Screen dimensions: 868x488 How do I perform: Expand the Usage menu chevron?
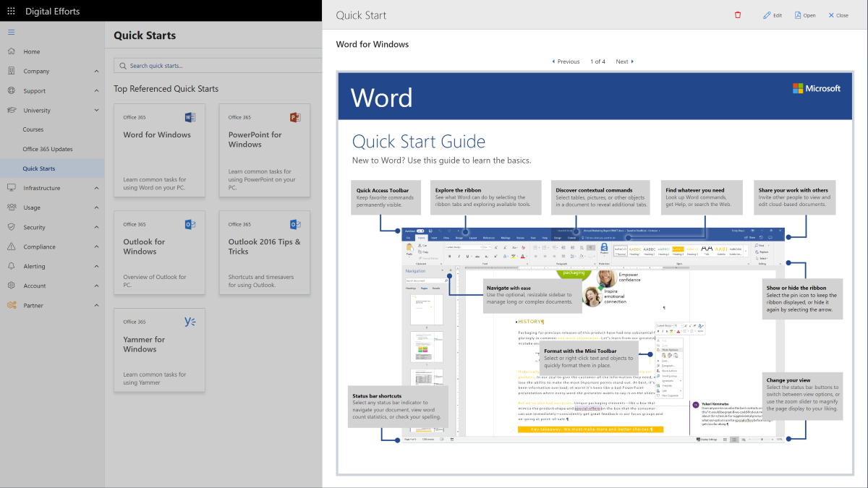click(x=96, y=207)
